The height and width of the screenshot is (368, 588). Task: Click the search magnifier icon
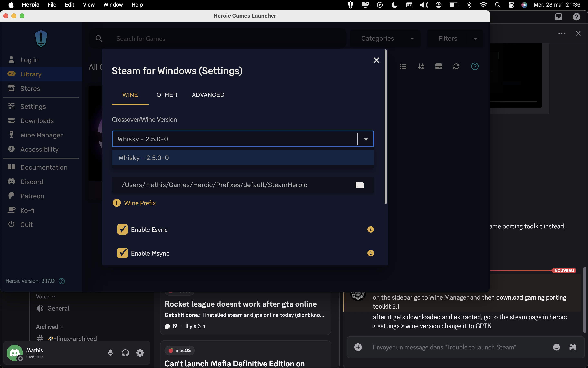point(99,38)
